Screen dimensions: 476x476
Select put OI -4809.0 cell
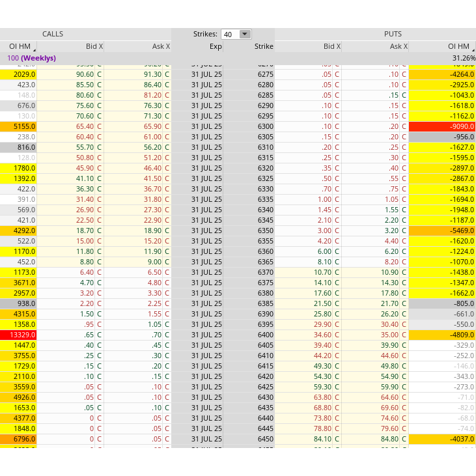pyautogui.click(x=442, y=335)
